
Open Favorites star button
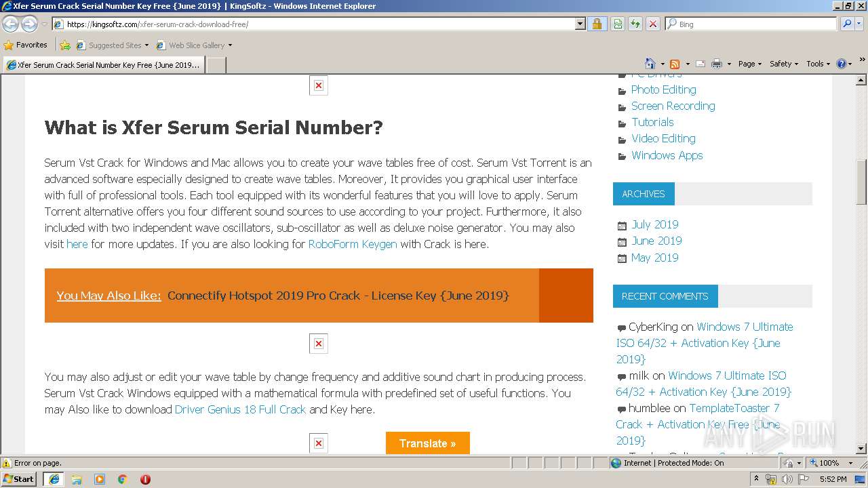(x=26, y=45)
